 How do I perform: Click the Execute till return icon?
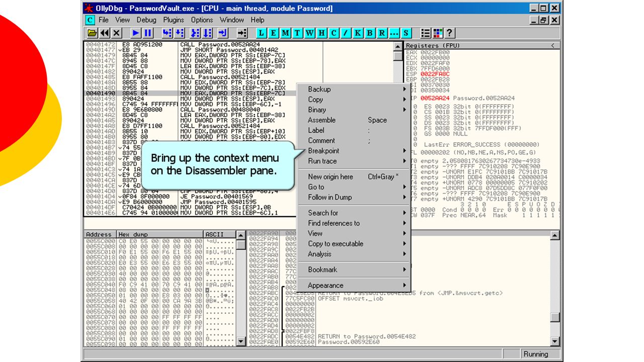point(223,33)
